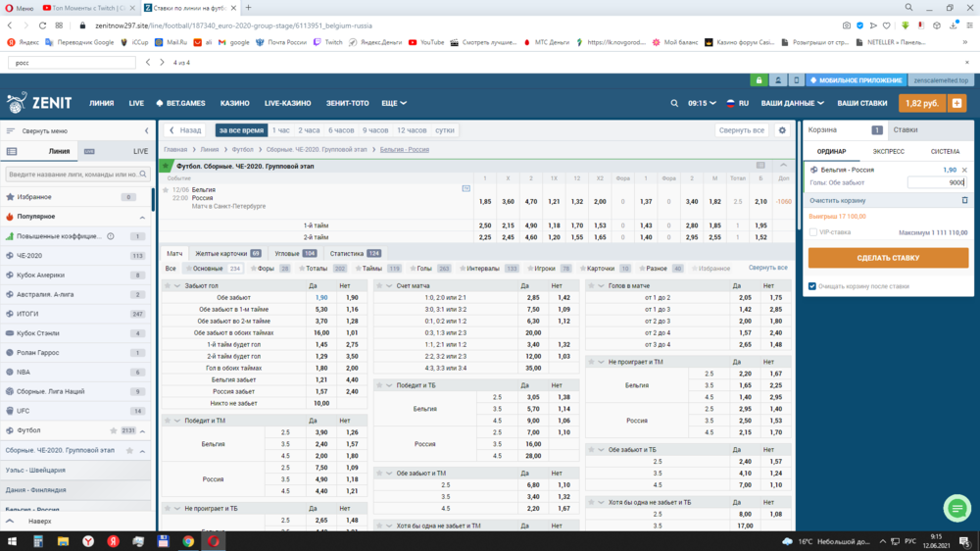The width and height of the screenshot is (980, 551).
Task: Switch to the Экспресс bet tab
Action: 888,152
